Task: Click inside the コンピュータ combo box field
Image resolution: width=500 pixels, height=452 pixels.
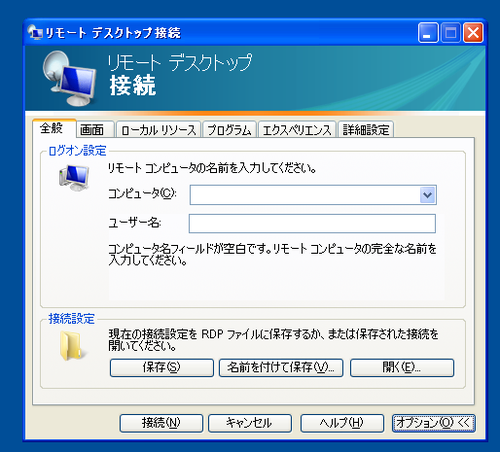Action: pyautogui.click(x=305, y=195)
